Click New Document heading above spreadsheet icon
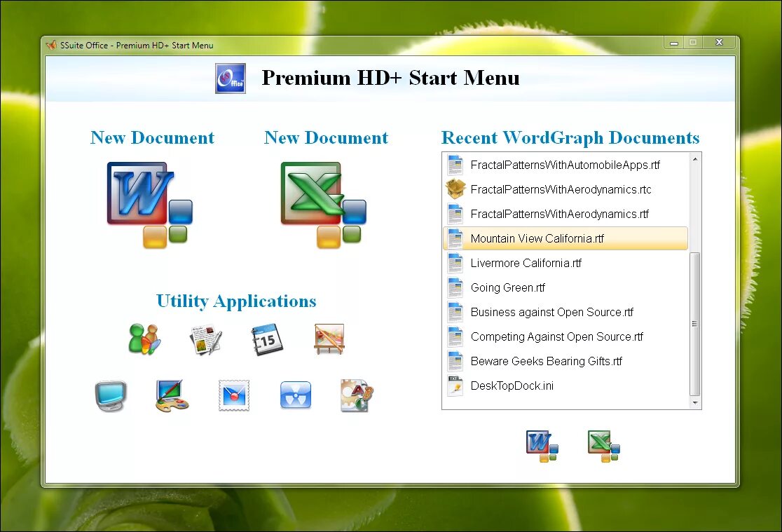Image resolution: width=782 pixels, height=532 pixels. 326,138
